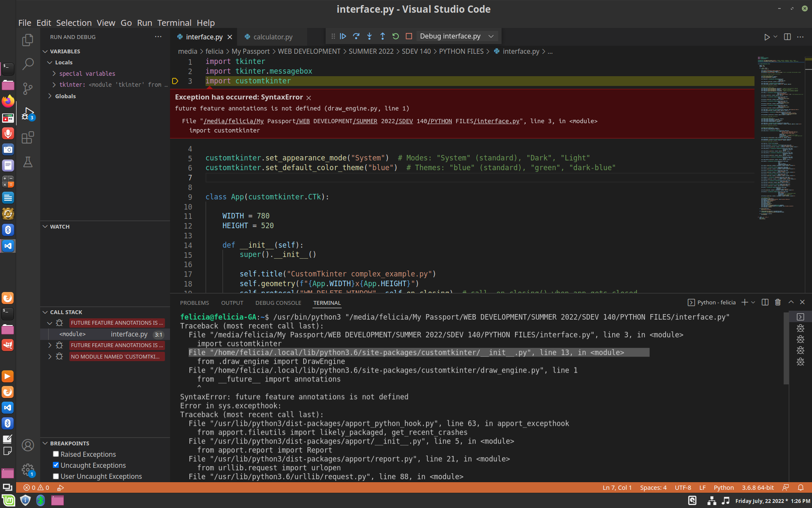Enable User Uncaught Exceptions
This screenshot has height=508, width=812.
(55, 476)
